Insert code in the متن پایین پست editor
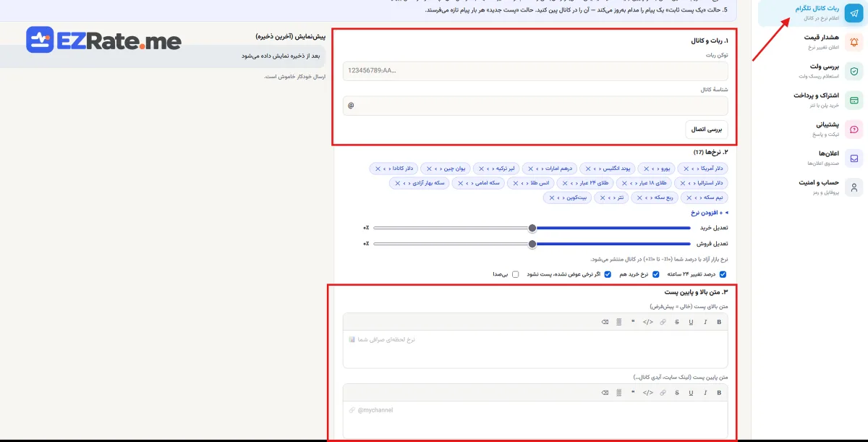 click(648, 393)
